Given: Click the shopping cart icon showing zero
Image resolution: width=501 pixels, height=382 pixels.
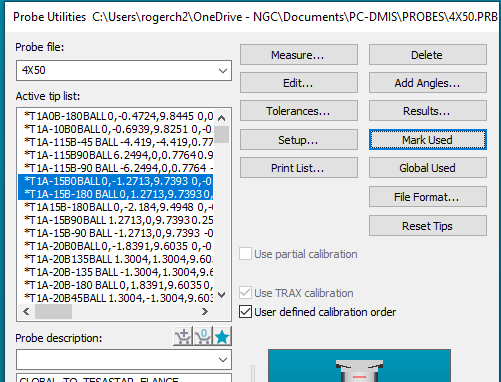Looking at the screenshot, I should 203,336.
